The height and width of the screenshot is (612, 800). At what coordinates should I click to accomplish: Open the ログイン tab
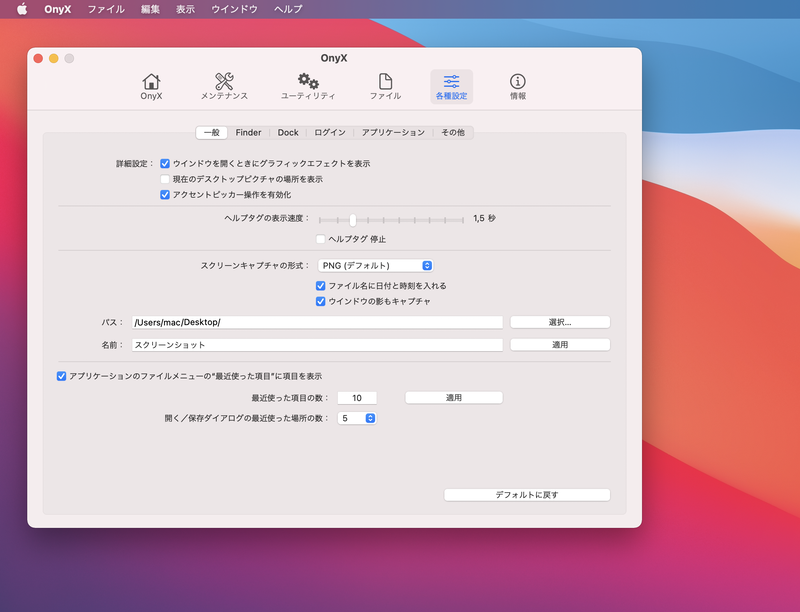[331, 131]
